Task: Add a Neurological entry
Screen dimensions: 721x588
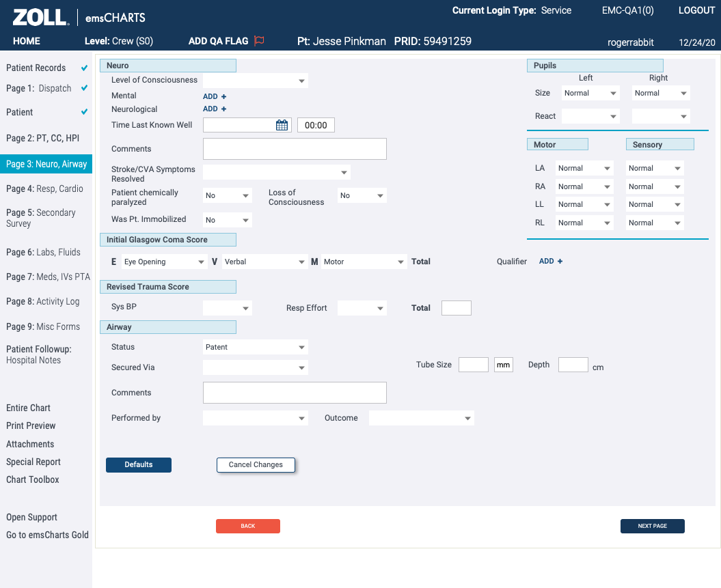Action: [215, 109]
